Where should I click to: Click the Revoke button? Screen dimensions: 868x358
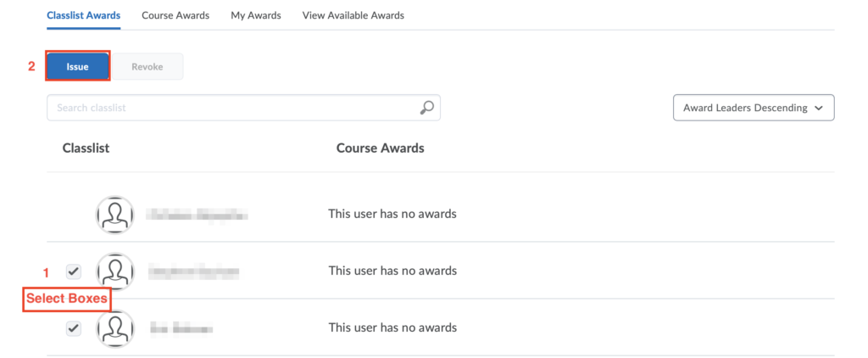click(x=147, y=66)
